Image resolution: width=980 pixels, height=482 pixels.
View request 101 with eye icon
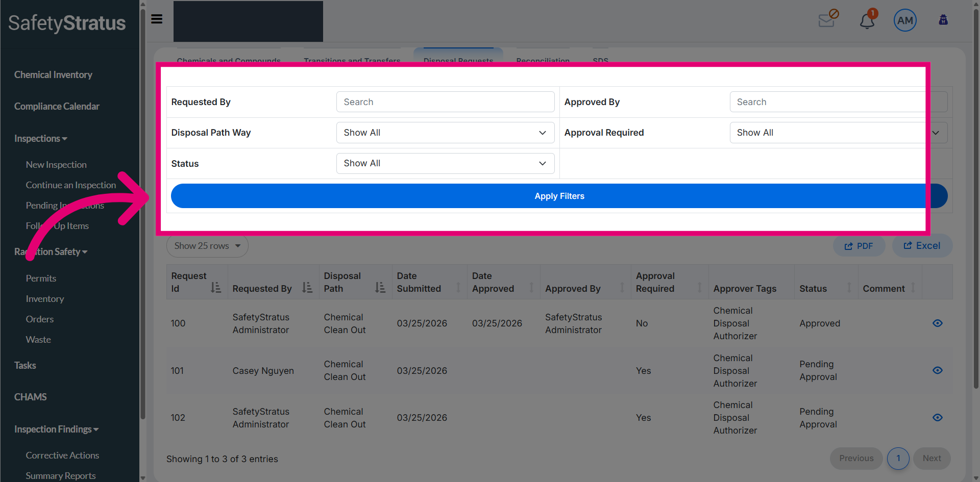click(938, 370)
